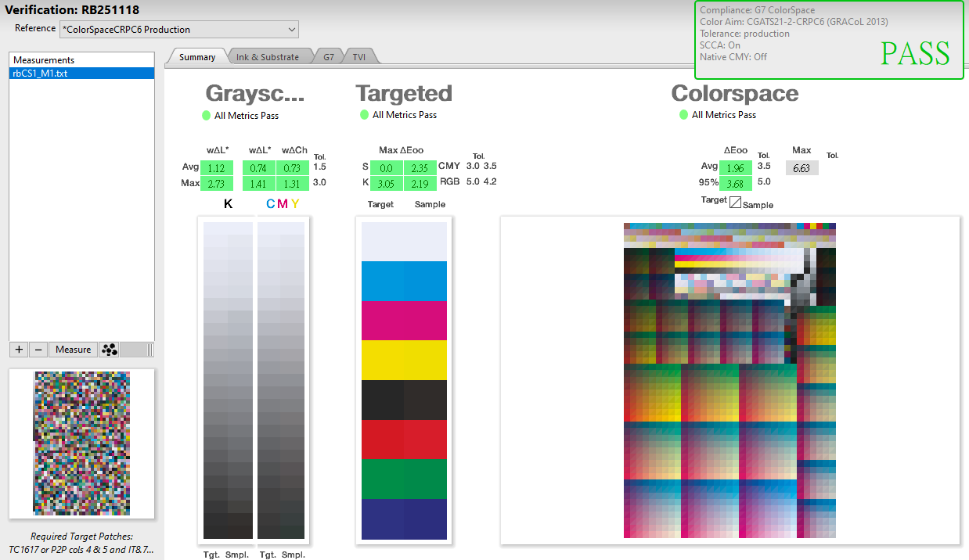Click the green Colorspace status dot

tap(684, 115)
